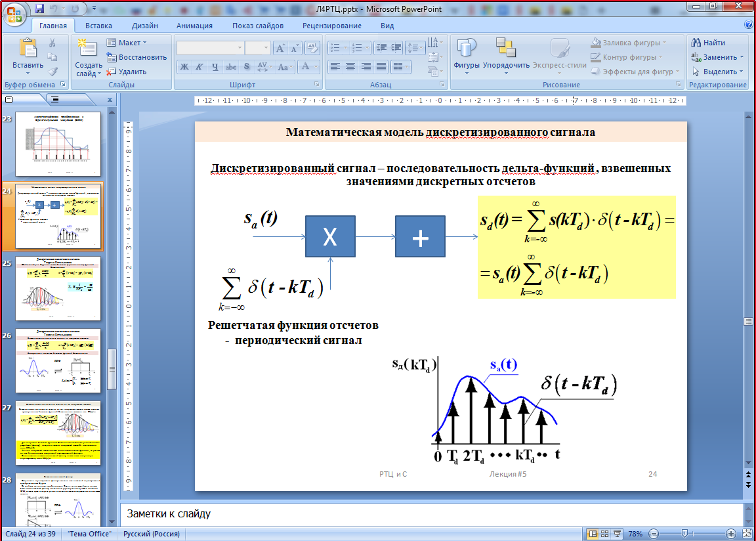The image size is (756, 541).
Task: Switch to normal view in status bar
Action: click(x=593, y=534)
